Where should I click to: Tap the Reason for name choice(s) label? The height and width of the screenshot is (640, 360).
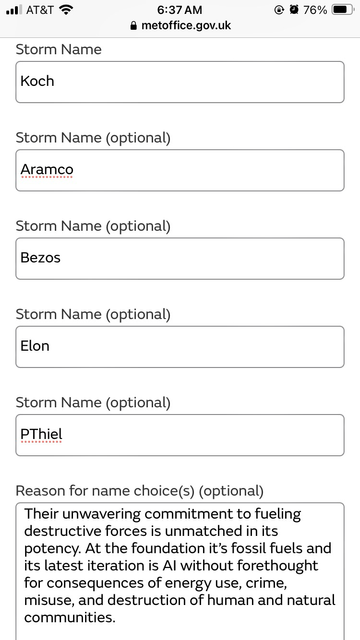pyautogui.click(x=140, y=491)
